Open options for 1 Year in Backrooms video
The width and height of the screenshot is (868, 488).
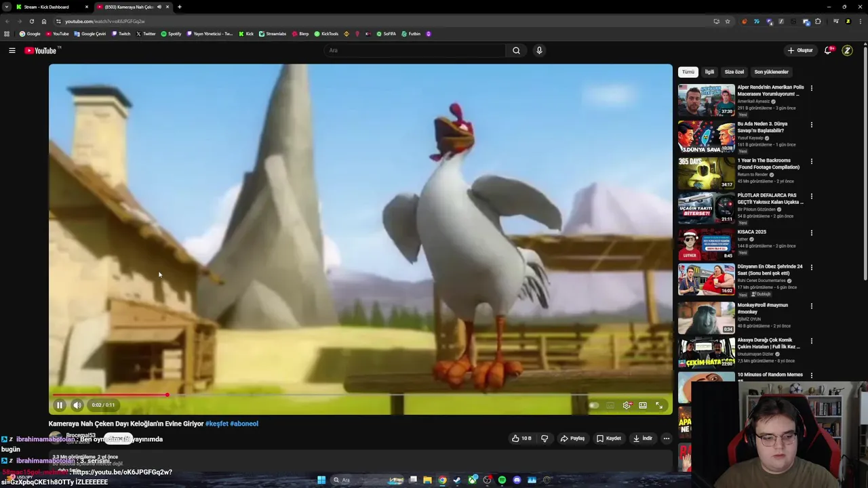tap(812, 161)
